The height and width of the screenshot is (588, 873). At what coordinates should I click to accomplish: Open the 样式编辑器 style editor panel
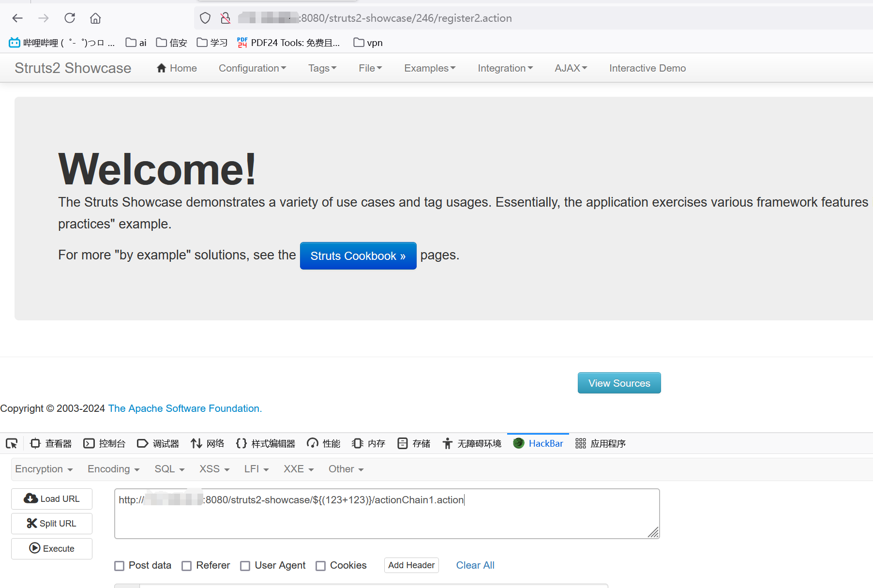[x=266, y=443]
